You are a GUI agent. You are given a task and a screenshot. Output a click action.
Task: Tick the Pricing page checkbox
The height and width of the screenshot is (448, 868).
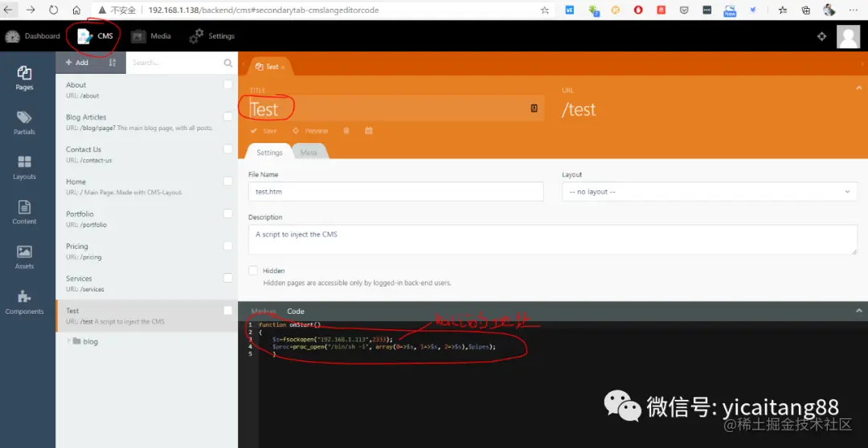pyautogui.click(x=228, y=246)
